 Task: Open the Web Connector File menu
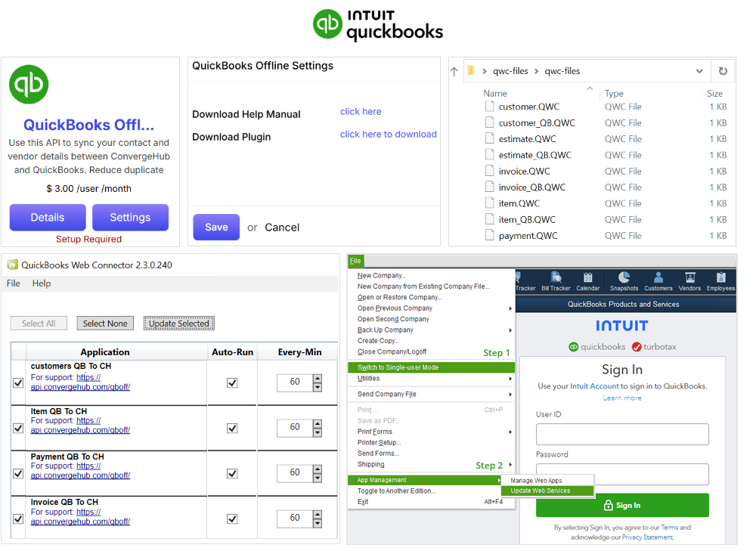14,283
